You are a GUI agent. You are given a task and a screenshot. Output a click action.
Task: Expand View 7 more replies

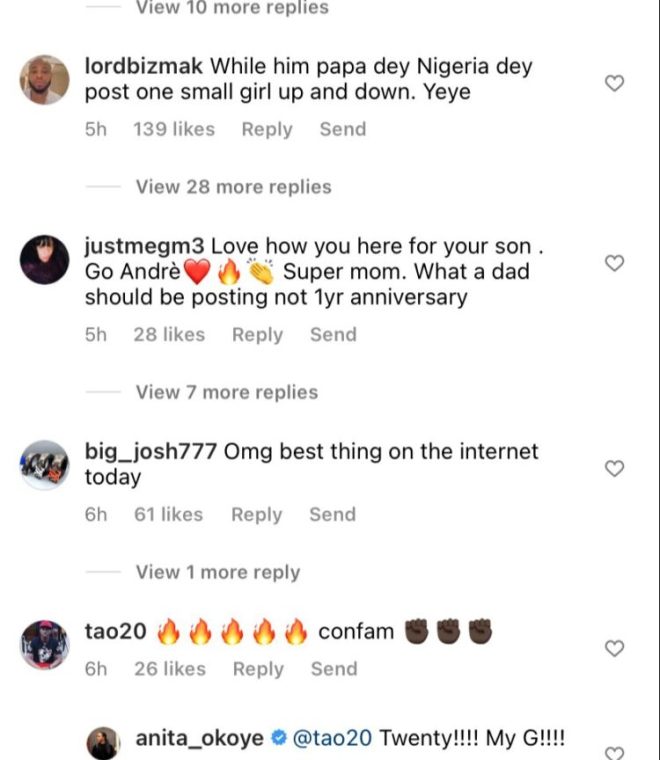[x=227, y=393]
